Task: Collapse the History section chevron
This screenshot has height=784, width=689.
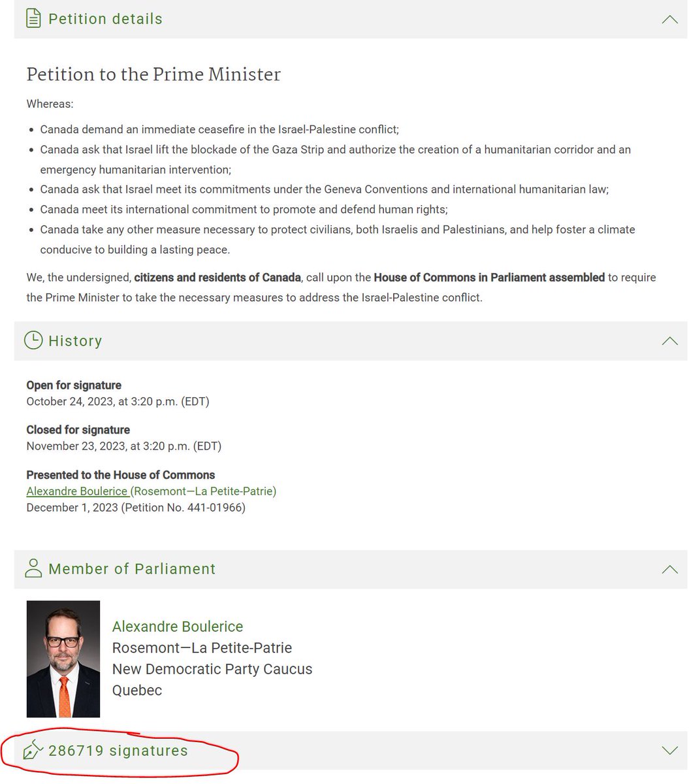Action: pos(669,340)
